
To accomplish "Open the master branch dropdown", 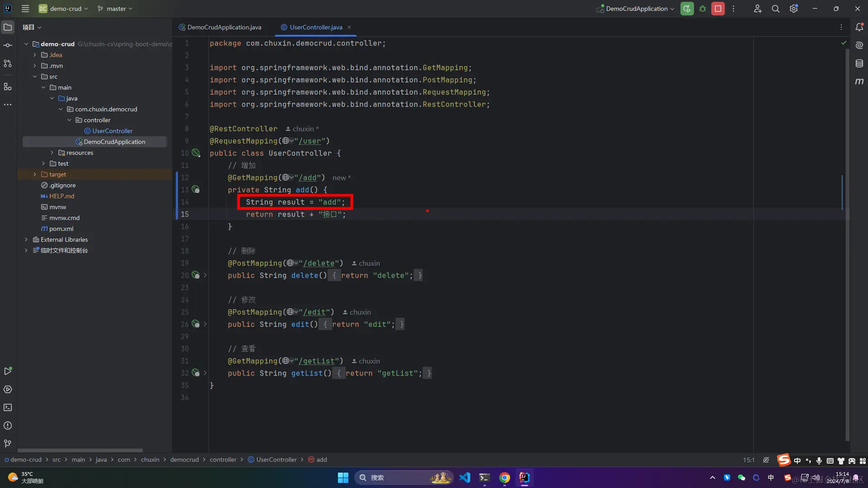I will [116, 9].
